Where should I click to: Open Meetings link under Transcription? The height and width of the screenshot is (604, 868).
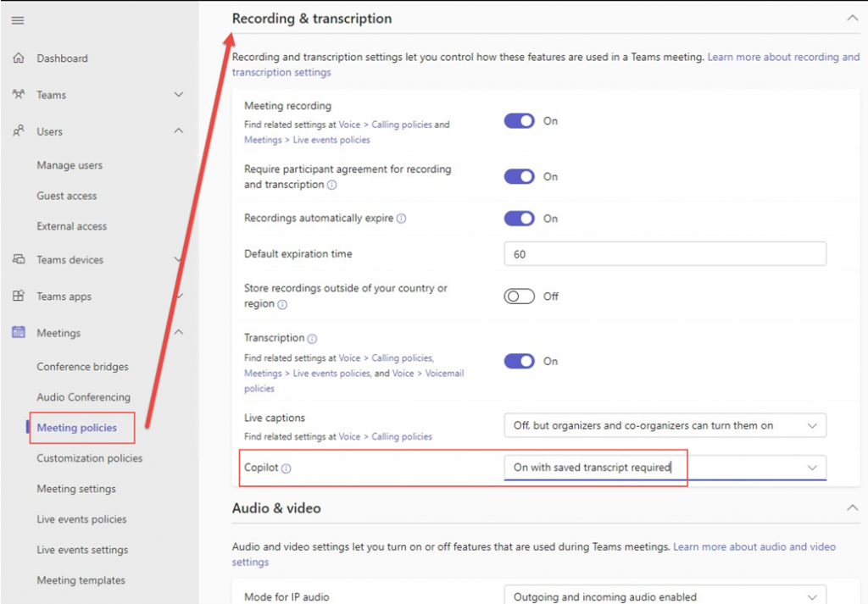point(263,374)
